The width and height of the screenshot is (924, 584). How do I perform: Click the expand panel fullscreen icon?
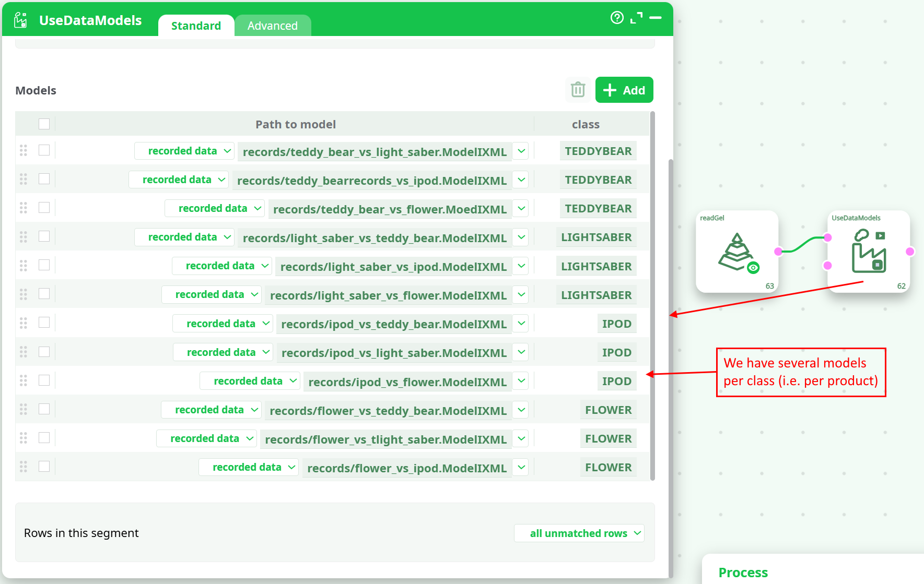coord(636,18)
